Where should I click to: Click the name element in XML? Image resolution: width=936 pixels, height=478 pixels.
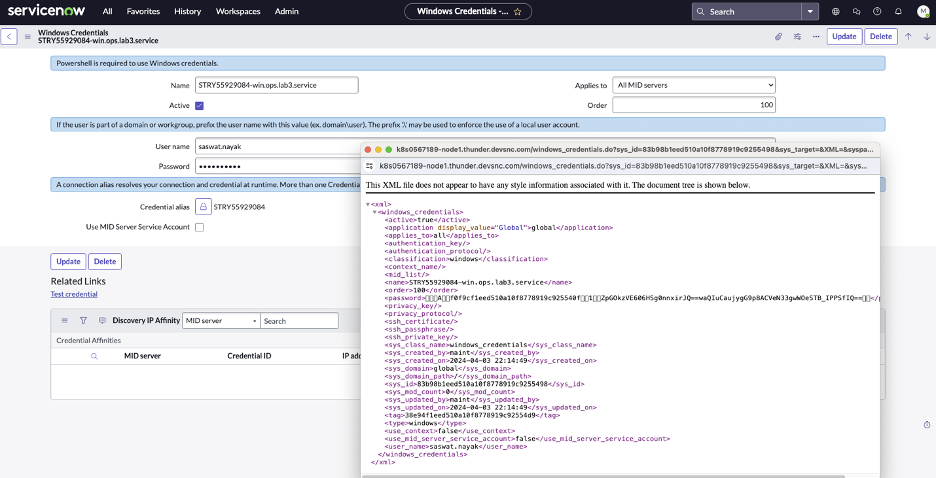(478, 282)
